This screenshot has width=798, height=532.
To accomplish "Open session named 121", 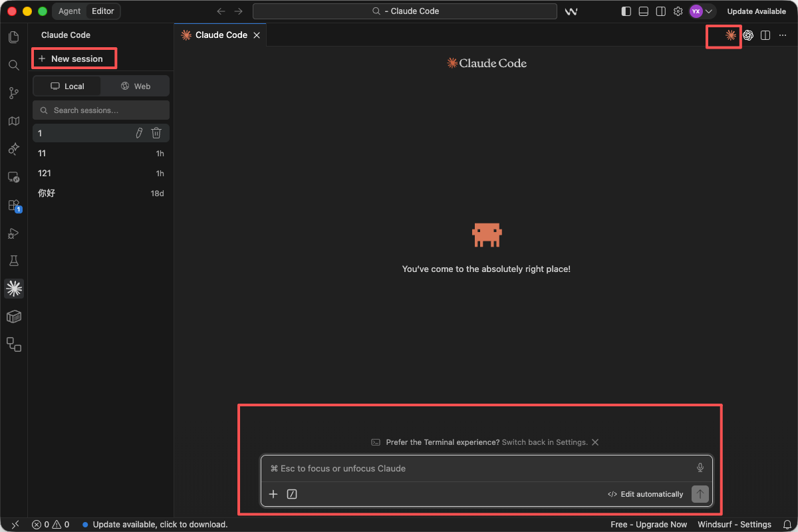I will pos(101,173).
